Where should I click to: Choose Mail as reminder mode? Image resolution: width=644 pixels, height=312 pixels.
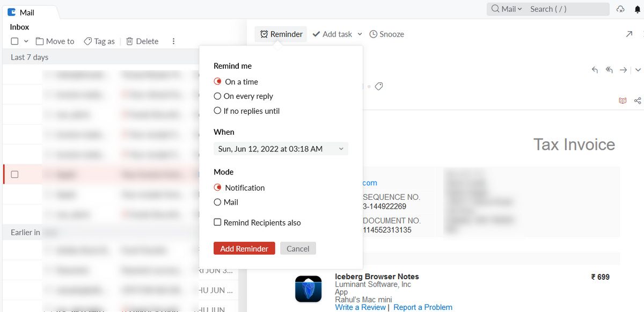pos(217,202)
